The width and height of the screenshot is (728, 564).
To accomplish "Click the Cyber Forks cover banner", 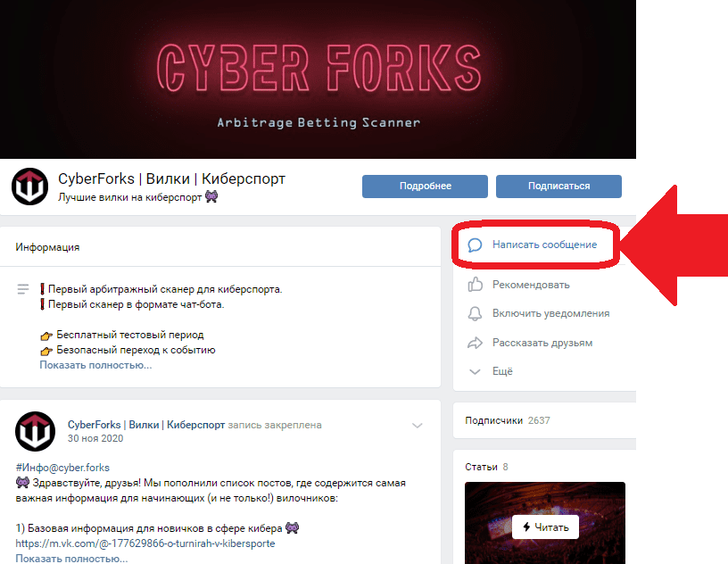I will pyautogui.click(x=318, y=79).
